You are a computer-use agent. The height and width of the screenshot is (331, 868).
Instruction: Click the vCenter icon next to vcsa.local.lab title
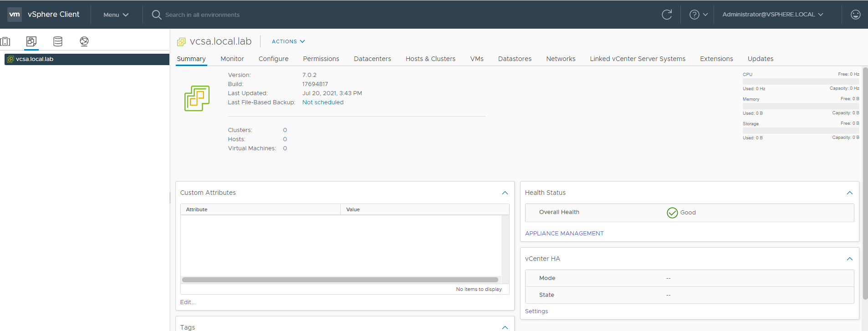point(181,42)
